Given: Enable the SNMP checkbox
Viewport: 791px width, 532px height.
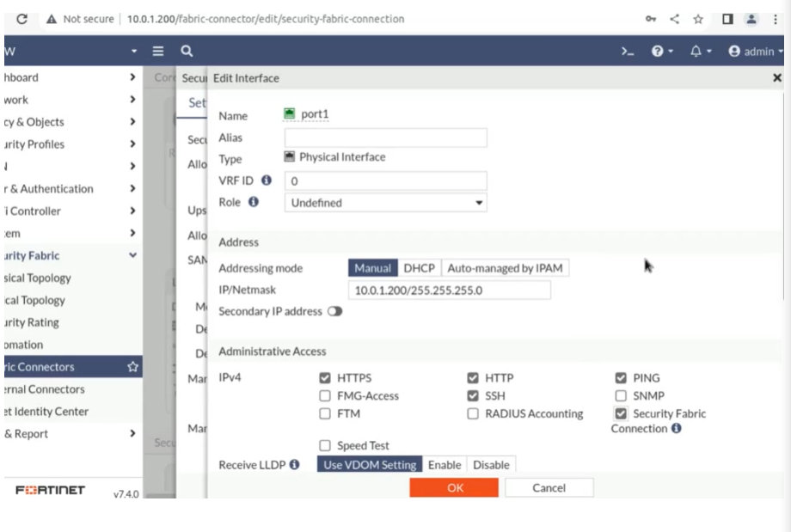Looking at the screenshot, I should click(x=621, y=396).
